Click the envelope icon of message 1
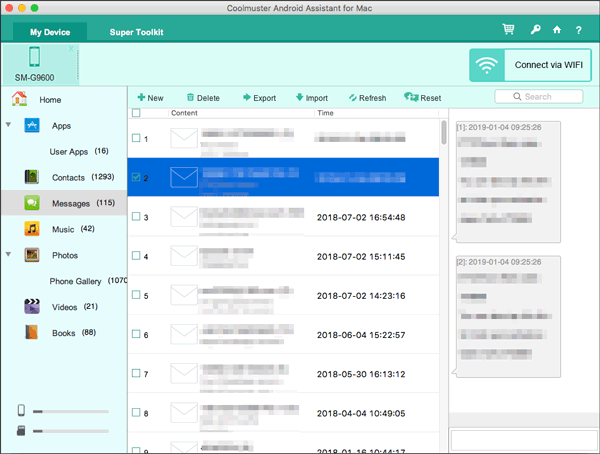 (184, 138)
